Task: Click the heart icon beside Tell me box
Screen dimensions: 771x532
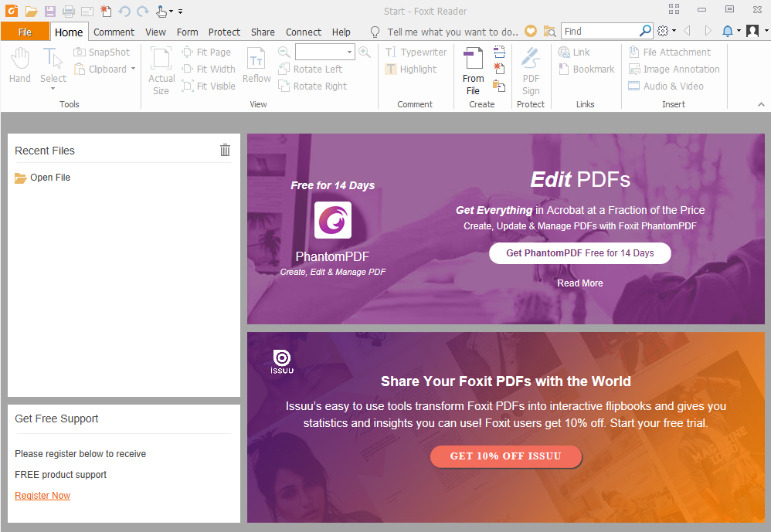Action: (x=531, y=31)
